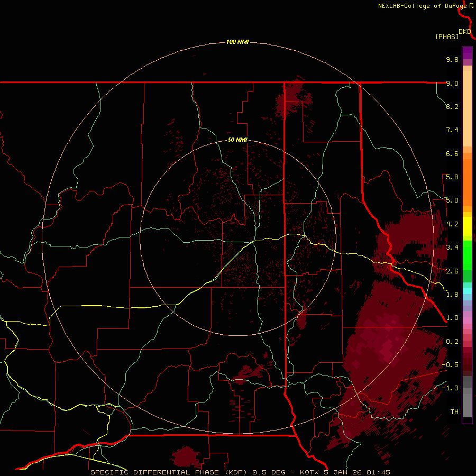Click the -0.5 scale label
Viewport: 476px width, 476px height.
pyautogui.click(x=450, y=365)
